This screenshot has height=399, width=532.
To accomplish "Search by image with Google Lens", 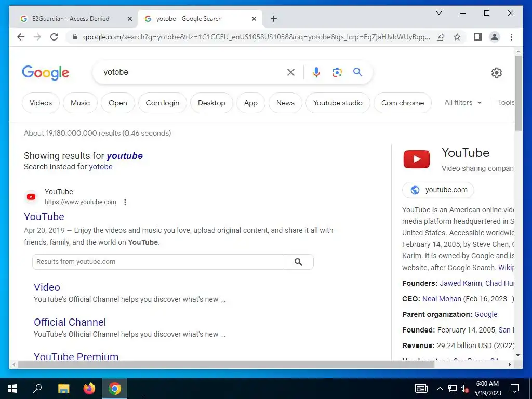I will 337,72.
